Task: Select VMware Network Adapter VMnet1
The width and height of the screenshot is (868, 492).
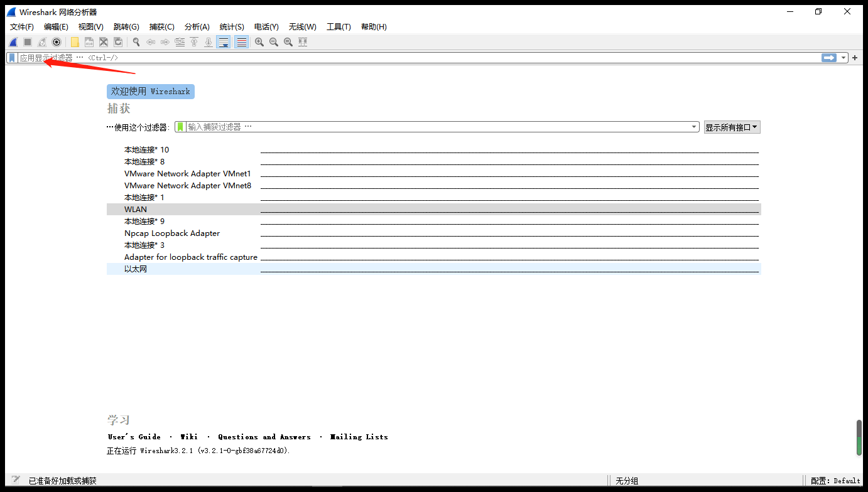Action: tap(433, 174)
